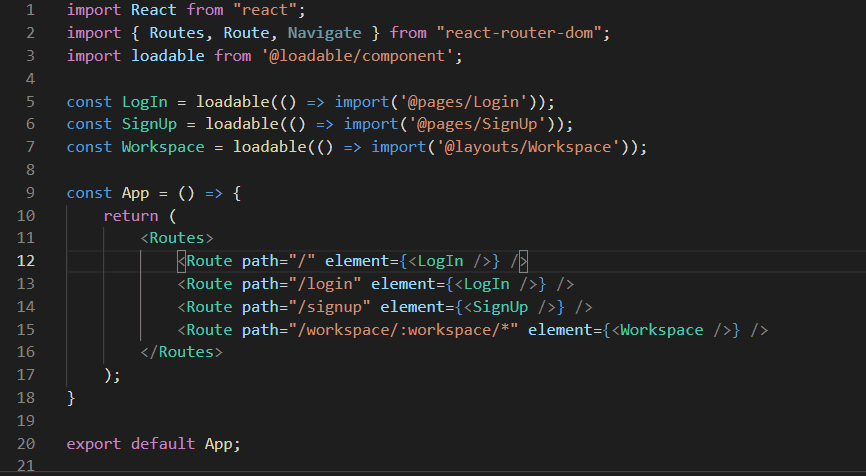Click the export keyword on line 20
The width and height of the screenshot is (866, 476).
point(94,444)
